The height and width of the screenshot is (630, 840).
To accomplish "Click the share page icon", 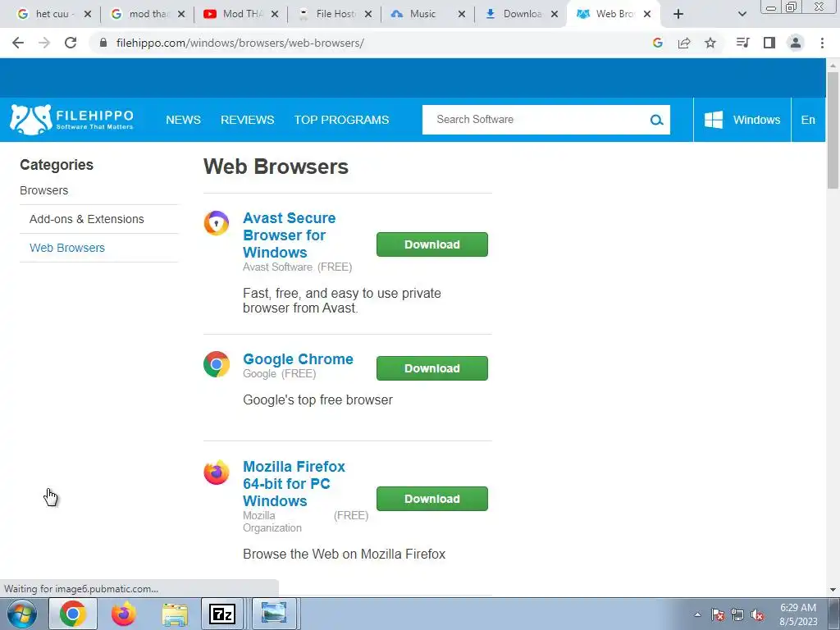I will [x=684, y=43].
